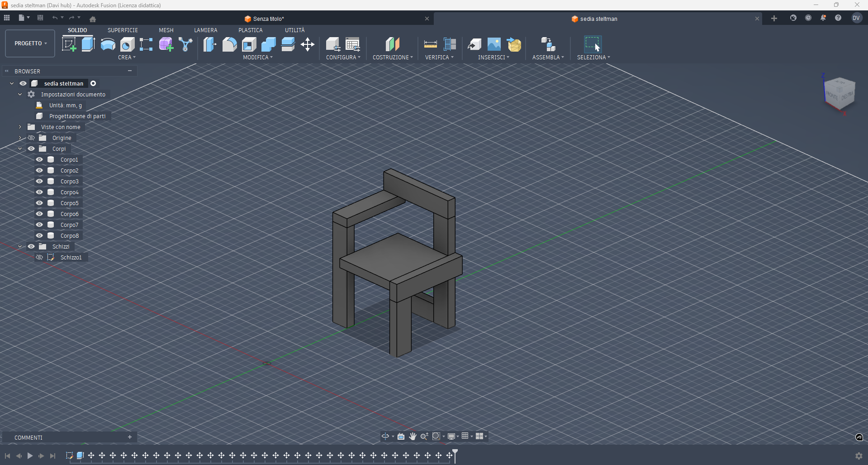Select the Create Sketch tool
Screen dimensions: 868x465
69,44
